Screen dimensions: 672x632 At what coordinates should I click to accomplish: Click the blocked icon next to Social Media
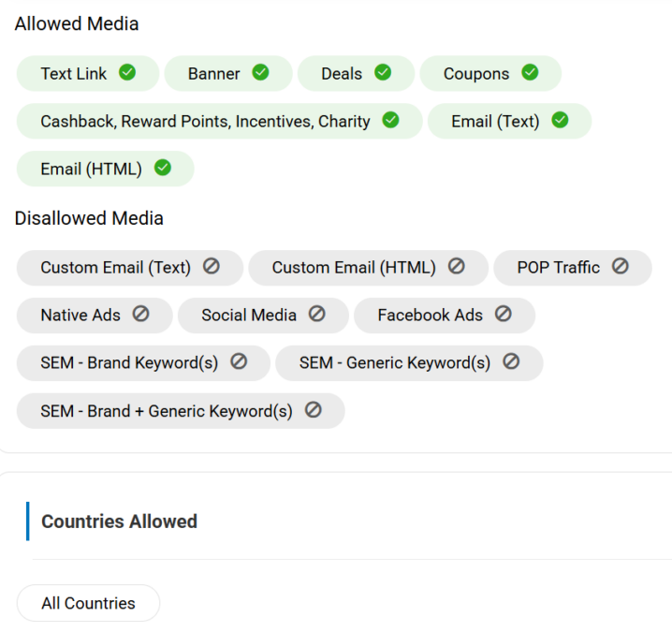[317, 315]
